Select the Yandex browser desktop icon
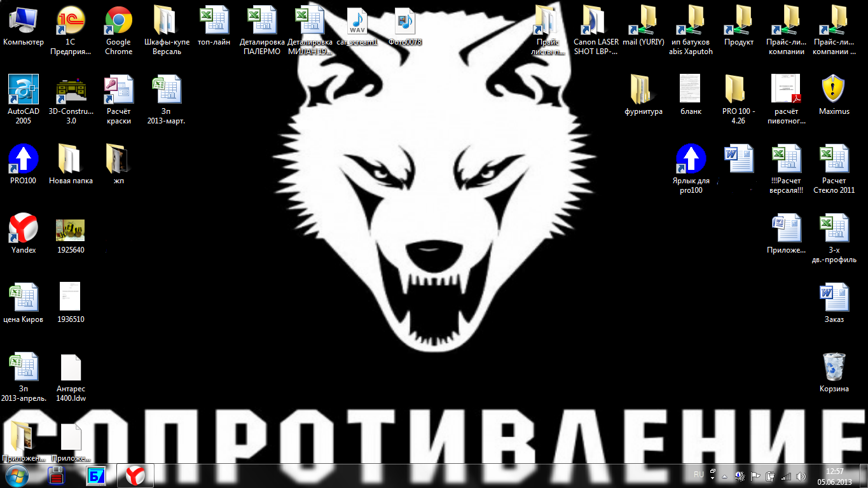Screen dimensions: 868x488 (24, 229)
